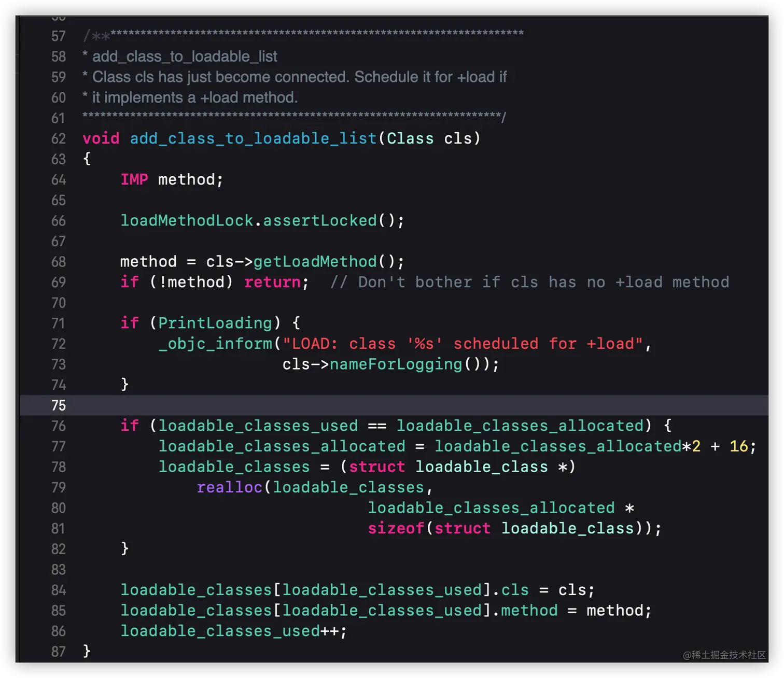784x678 pixels.
Task: Click "loadable_classes_allocated" after == on line 76
Action: tap(520, 426)
